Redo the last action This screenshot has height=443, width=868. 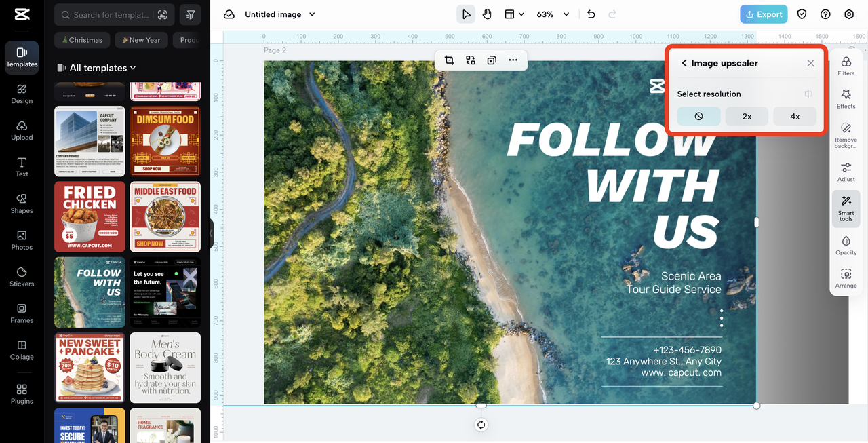pos(612,14)
